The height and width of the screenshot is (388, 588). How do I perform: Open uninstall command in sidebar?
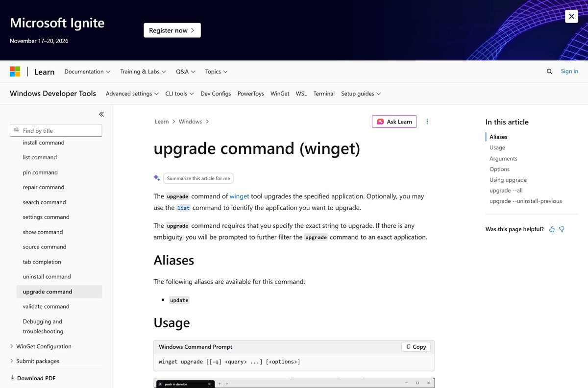(x=47, y=277)
